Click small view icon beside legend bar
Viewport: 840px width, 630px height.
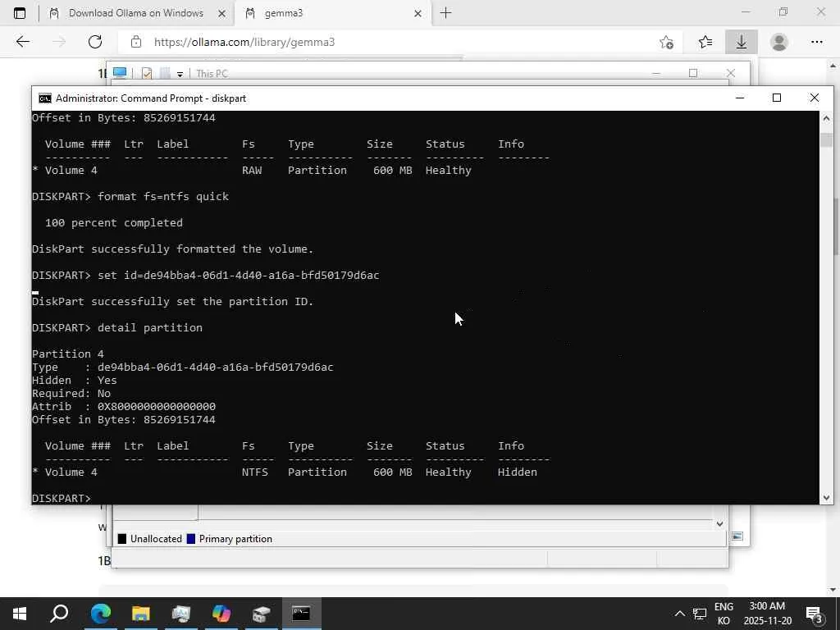[x=737, y=536]
